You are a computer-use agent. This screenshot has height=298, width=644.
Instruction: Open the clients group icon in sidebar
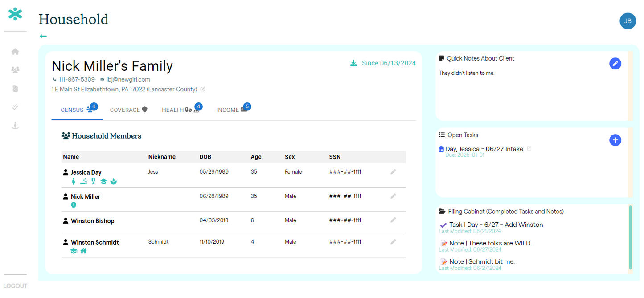(15, 70)
